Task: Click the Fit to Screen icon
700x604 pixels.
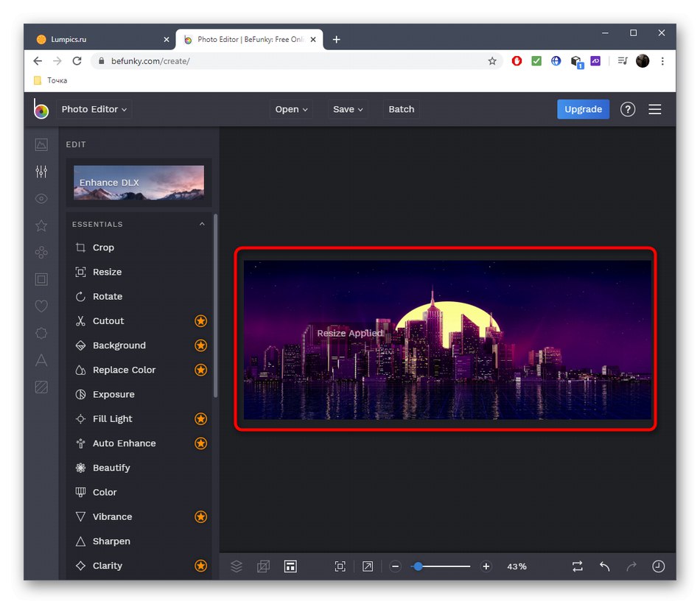Action: click(340, 566)
